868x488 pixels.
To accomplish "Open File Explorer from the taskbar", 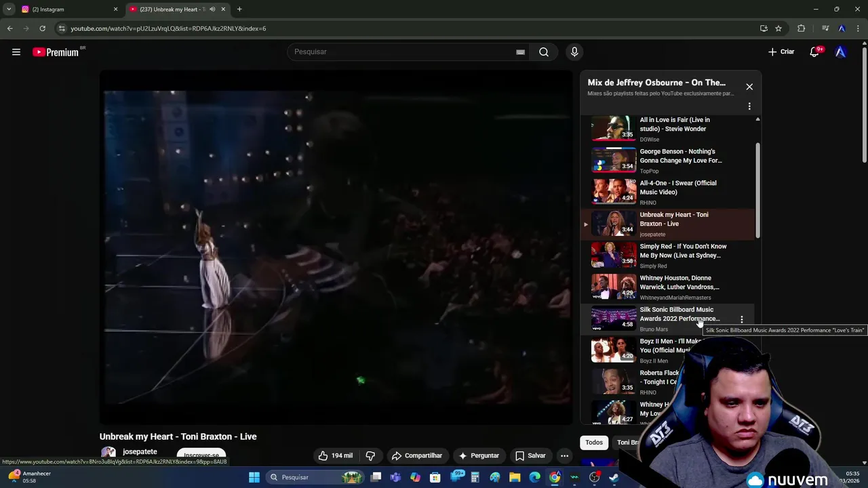I will pyautogui.click(x=515, y=477).
